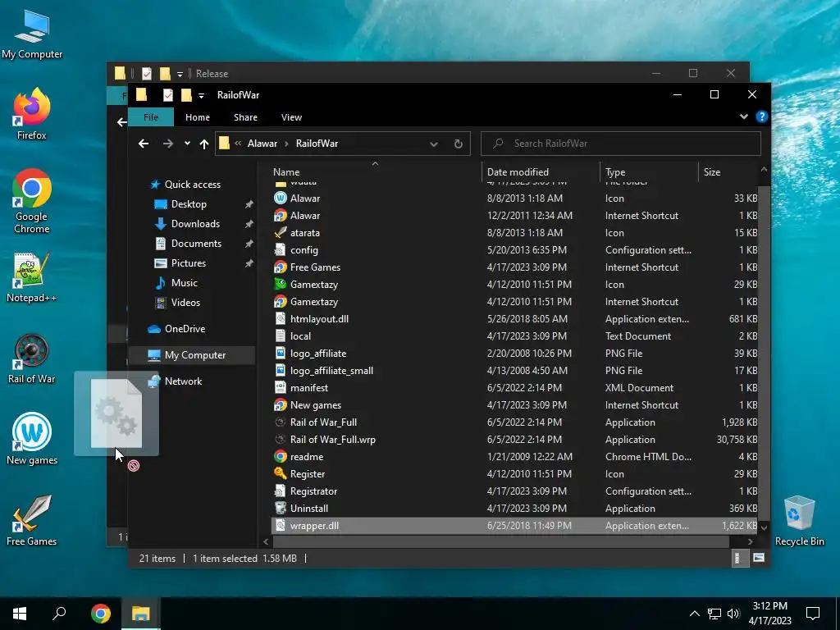Image resolution: width=840 pixels, height=630 pixels.
Task: Sort files by Type column
Action: pyautogui.click(x=649, y=172)
